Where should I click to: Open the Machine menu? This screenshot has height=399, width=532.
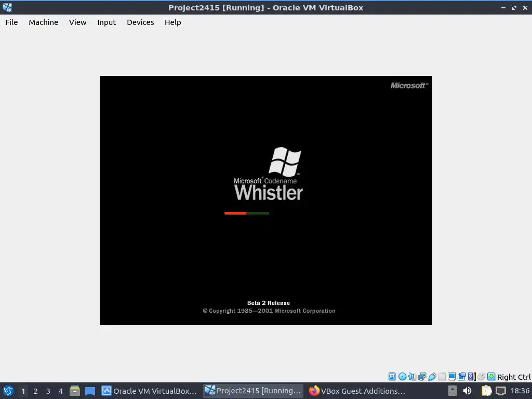[44, 22]
